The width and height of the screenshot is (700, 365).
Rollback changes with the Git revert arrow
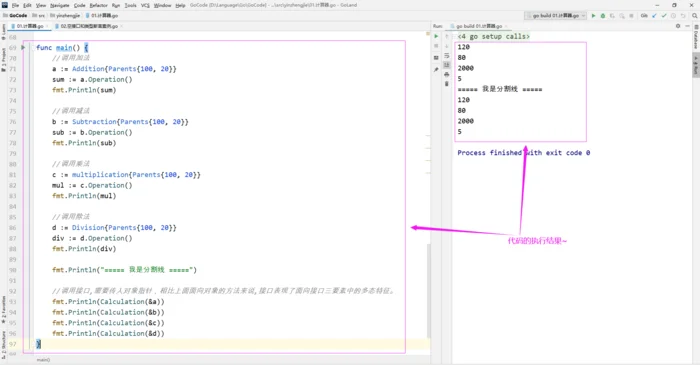[x=683, y=16]
